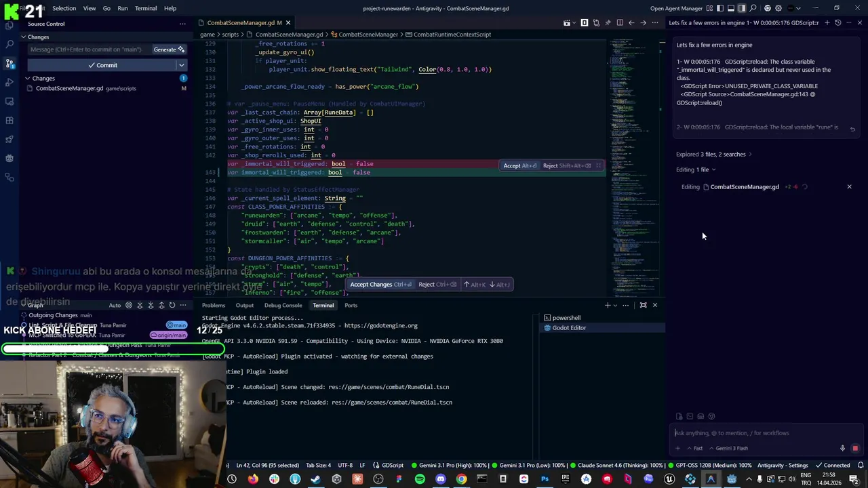Switch to the Output panel tab
The image size is (868, 488).
click(x=245, y=305)
